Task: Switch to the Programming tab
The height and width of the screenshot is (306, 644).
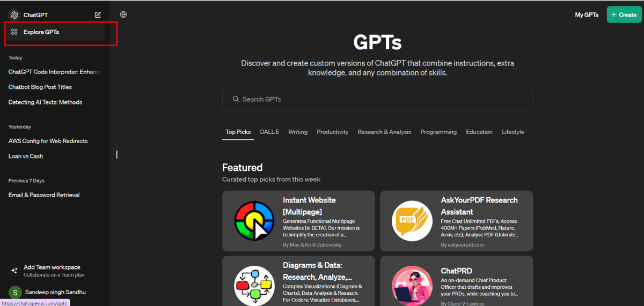Action: coord(438,132)
